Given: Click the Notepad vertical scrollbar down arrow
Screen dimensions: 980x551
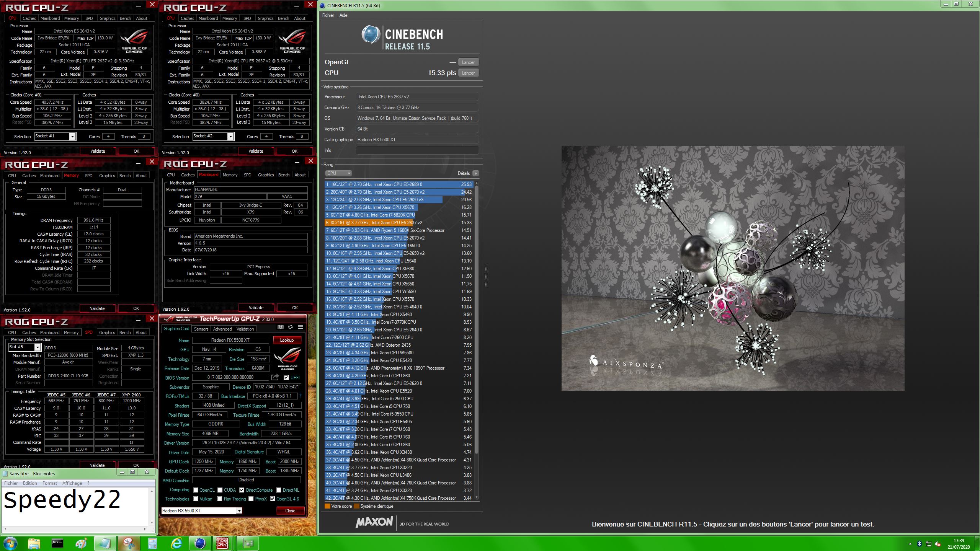Looking at the screenshot, I should (x=152, y=522).
